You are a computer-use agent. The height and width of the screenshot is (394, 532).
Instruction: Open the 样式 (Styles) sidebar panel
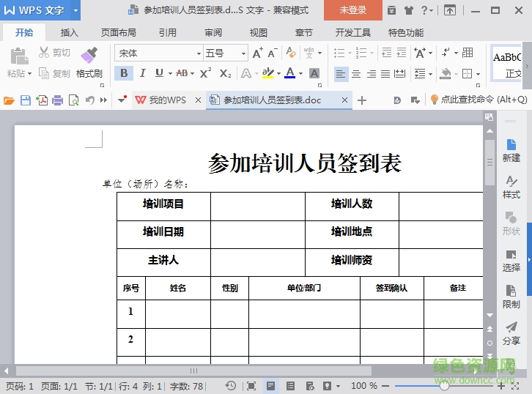click(511, 187)
